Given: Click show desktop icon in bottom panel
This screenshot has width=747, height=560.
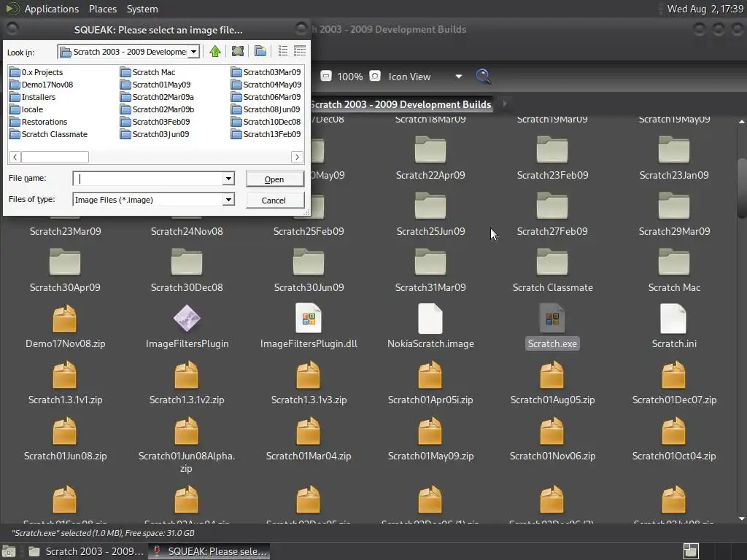Looking at the screenshot, I should [9, 551].
